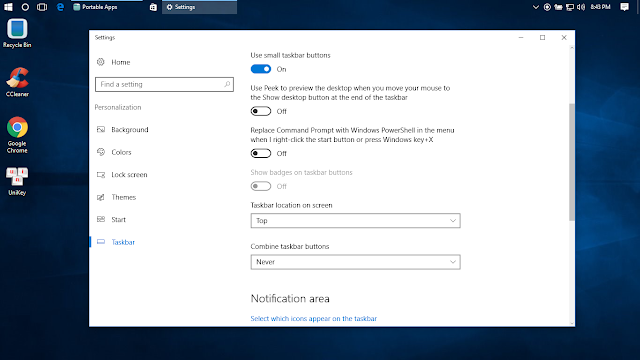The height and width of the screenshot is (360, 640).
Task: Click the Settings window vertical scrollbar thumb
Action: click(571, 162)
